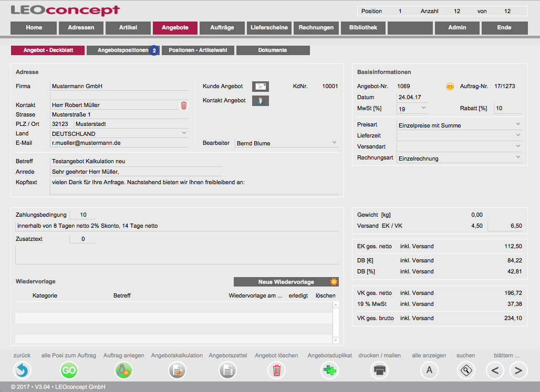The image size is (540, 392).
Task: Click the Auftrag anlegen icon
Action: 123,370
